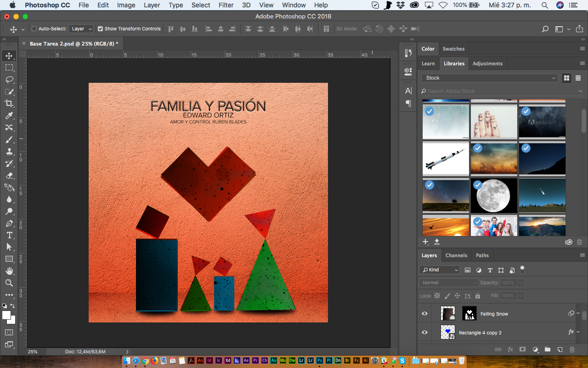Select the Brush tool
Viewport: 588px width, 368px height.
9,139
